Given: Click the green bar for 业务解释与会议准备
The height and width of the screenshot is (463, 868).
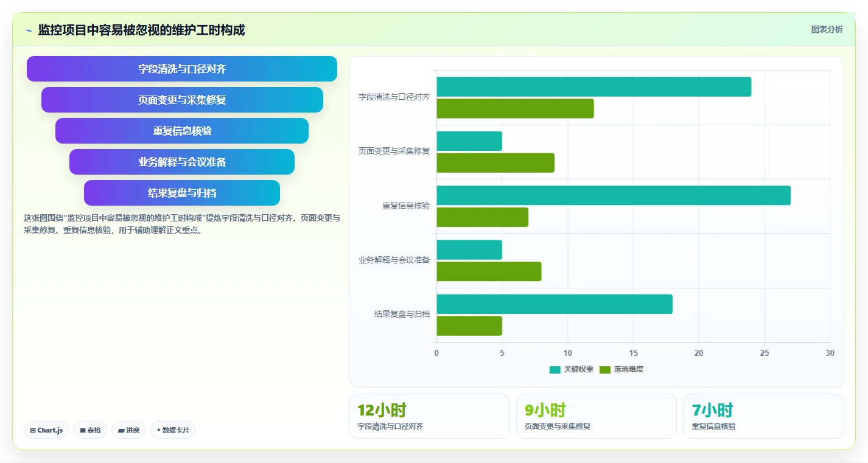Looking at the screenshot, I should pyautogui.click(x=489, y=271).
